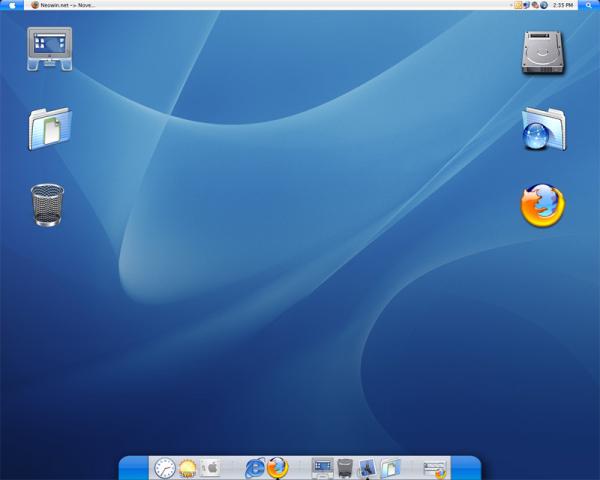Viewport: 600px width, 480px height.
Task: Open the network globe folder desktop icon
Action: pyautogui.click(x=544, y=129)
